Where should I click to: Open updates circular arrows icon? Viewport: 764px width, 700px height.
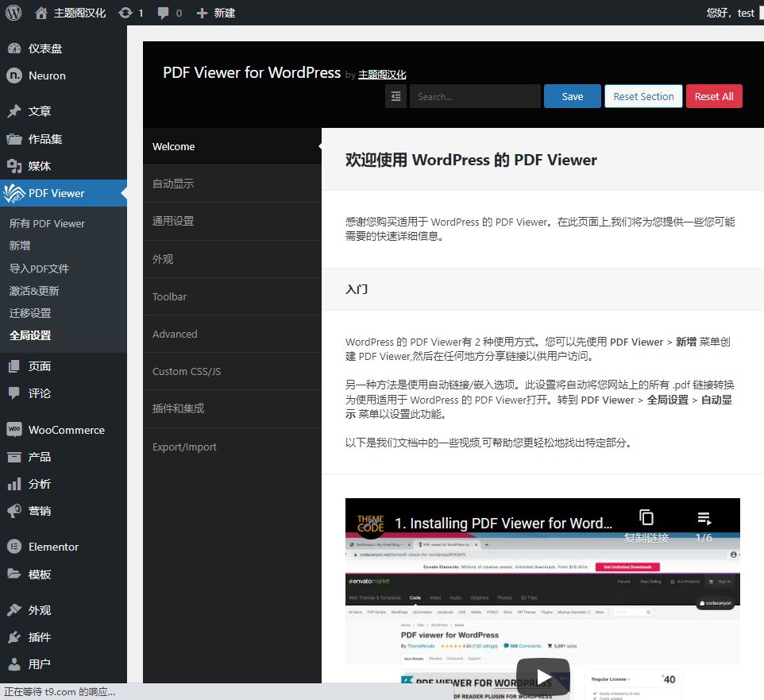point(125,14)
